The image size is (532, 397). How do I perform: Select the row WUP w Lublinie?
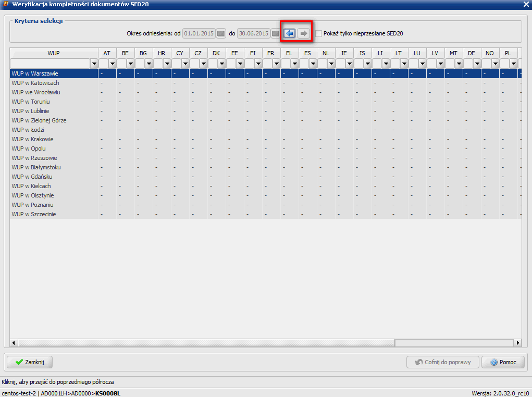coord(266,111)
